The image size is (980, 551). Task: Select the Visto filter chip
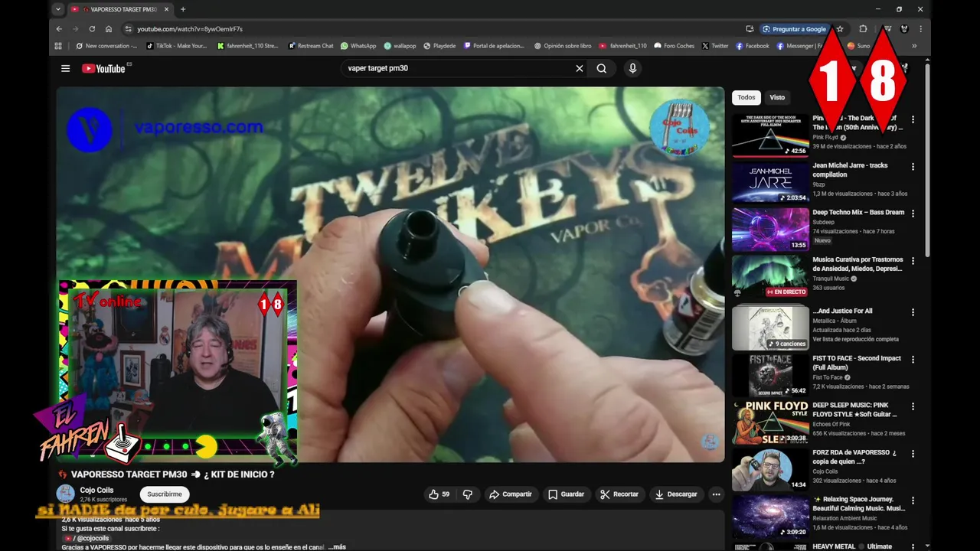(777, 97)
